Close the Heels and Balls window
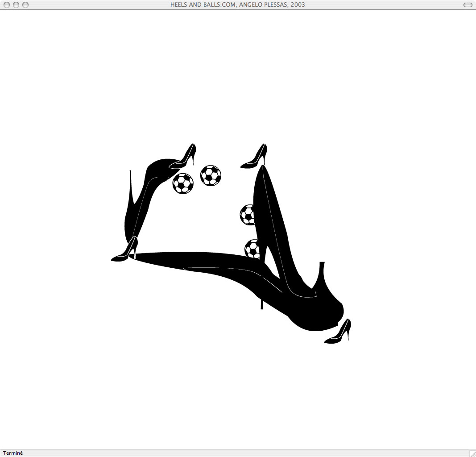Image resolution: width=476 pixels, height=457 pixels. [x=6, y=5]
